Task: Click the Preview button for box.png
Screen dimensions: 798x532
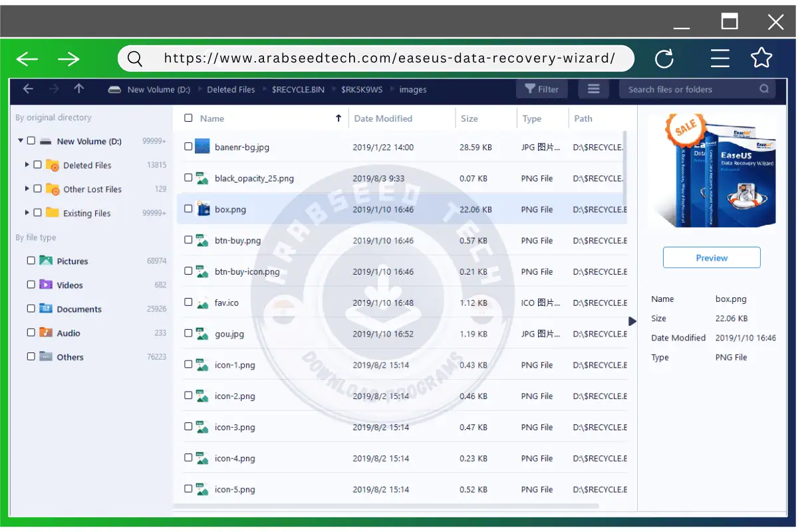Action: [x=711, y=257]
